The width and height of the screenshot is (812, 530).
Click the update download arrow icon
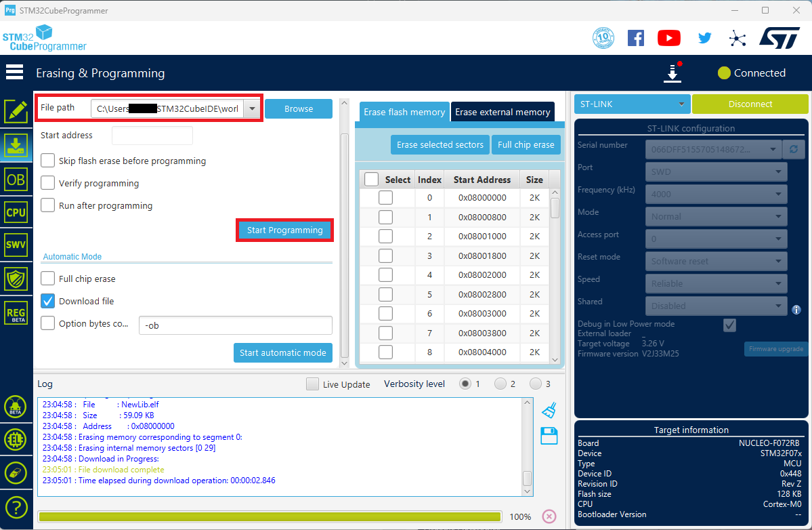pos(672,73)
